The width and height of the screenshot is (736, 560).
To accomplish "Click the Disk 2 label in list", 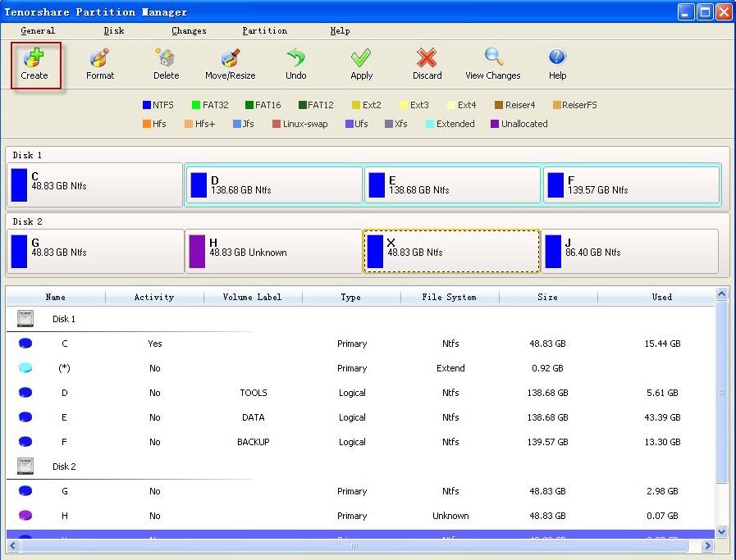I will click(64, 467).
